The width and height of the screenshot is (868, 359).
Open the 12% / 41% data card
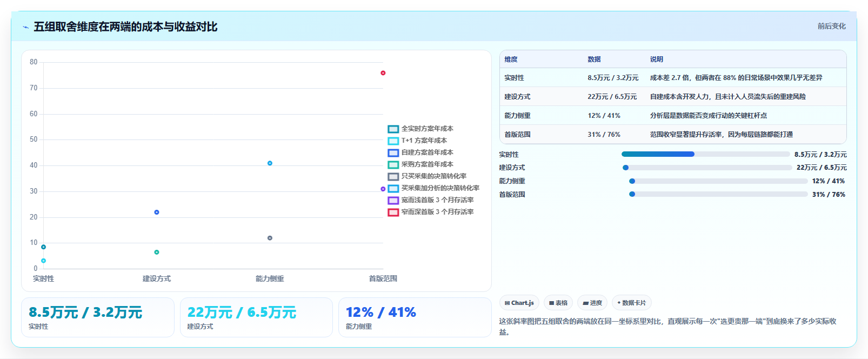click(x=415, y=317)
